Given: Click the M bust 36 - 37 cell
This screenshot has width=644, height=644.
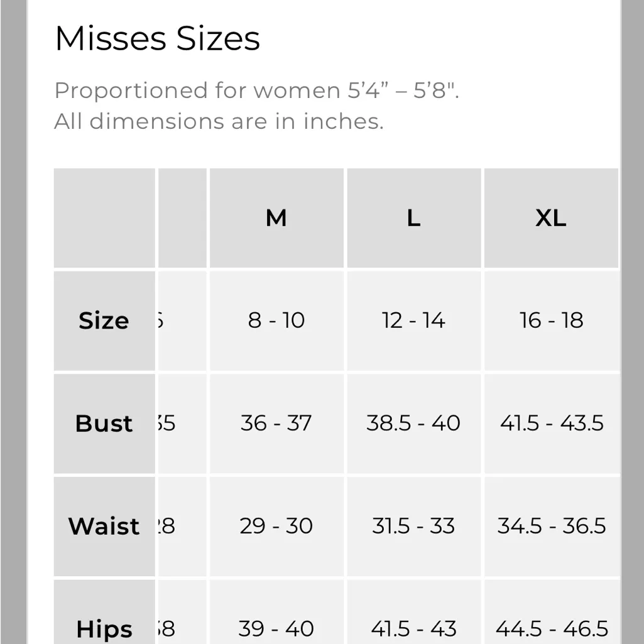Looking at the screenshot, I should pos(276,423).
